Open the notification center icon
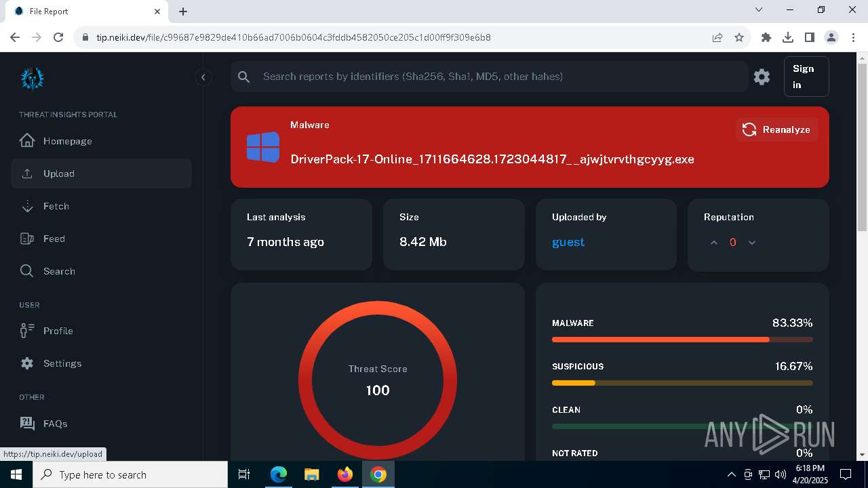This screenshot has height=488, width=868. [846, 474]
